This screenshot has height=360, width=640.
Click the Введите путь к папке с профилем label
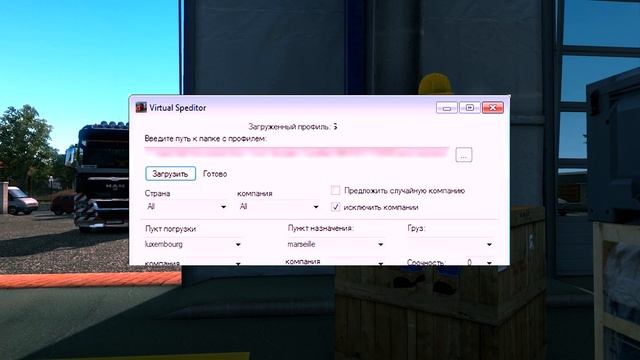coord(205,139)
